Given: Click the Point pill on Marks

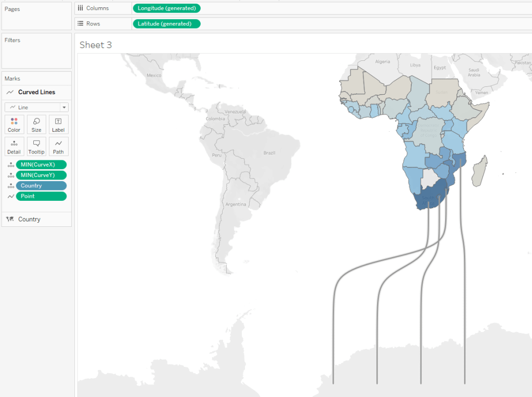Looking at the screenshot, I should tap(41, 196).
